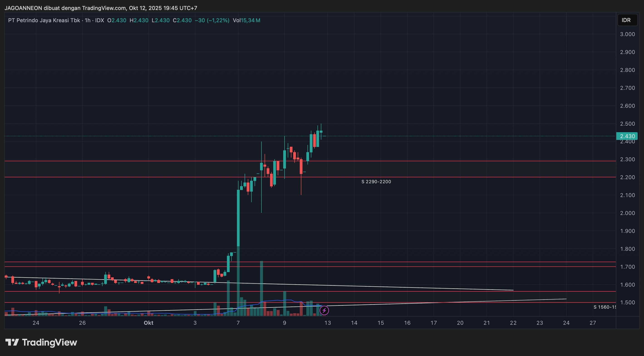Click the purple lightning bolt icon

(324, 310)
